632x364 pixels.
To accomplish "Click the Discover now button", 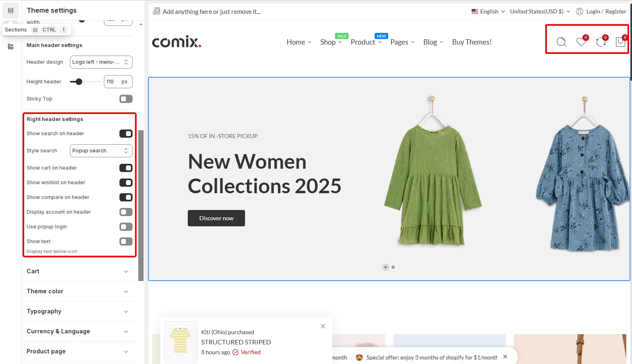I will click(x=216, y=218).
